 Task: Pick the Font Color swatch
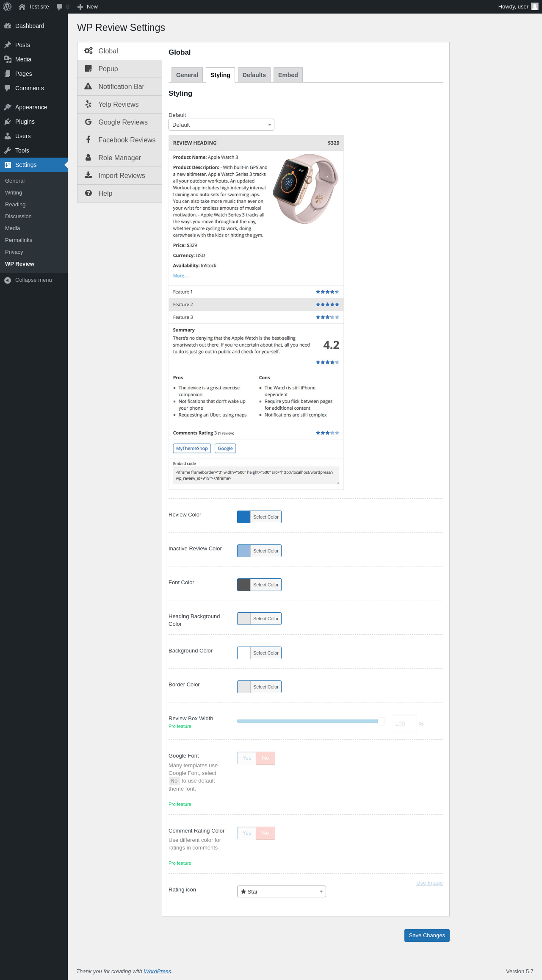[244, 585]
